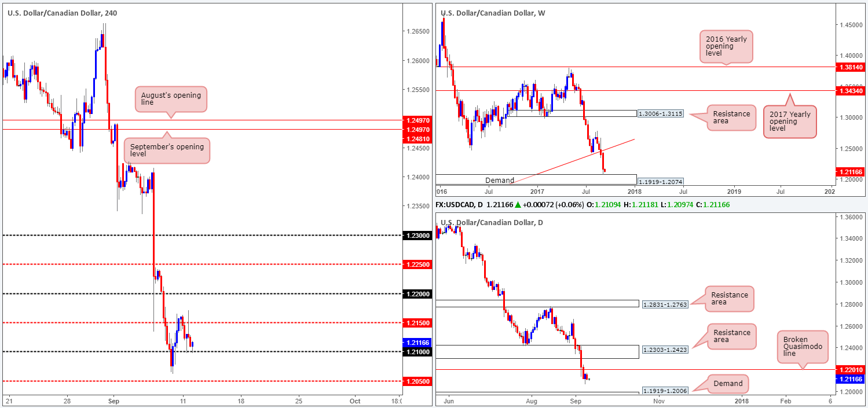This screenshot has width=868, height=408.
Task: Click the 1.34340 red price label
Action: point(849,90)
